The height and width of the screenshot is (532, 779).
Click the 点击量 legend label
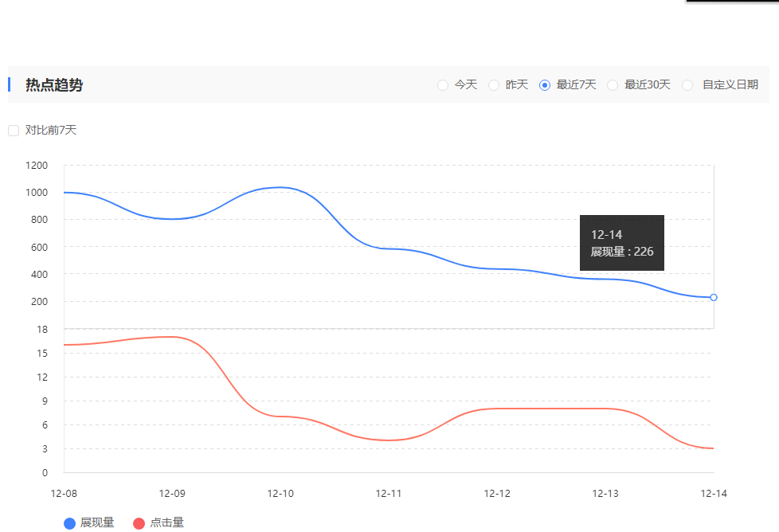(166, 523)
